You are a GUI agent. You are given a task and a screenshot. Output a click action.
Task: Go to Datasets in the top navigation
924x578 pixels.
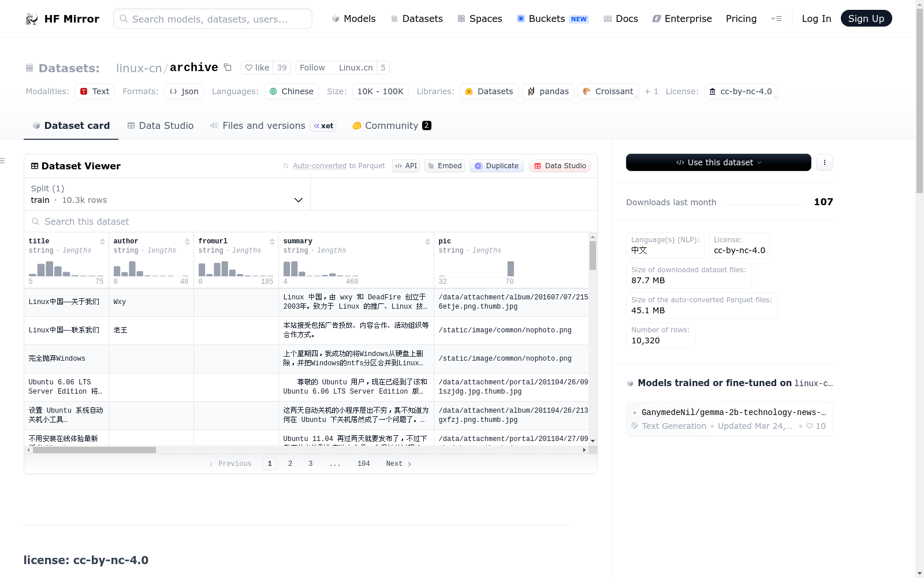[x=416, y=18]
